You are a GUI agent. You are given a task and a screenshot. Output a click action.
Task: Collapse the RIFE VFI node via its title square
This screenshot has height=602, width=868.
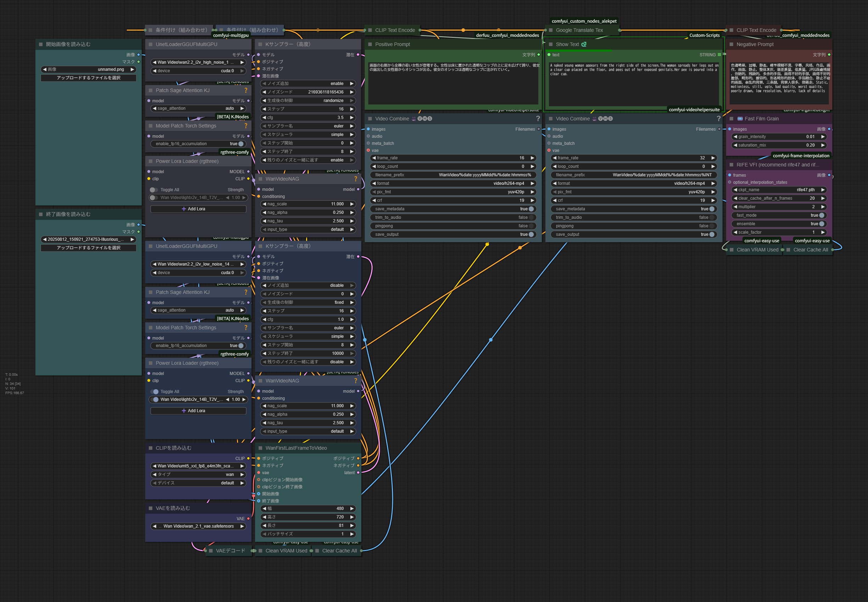(731, 165)
